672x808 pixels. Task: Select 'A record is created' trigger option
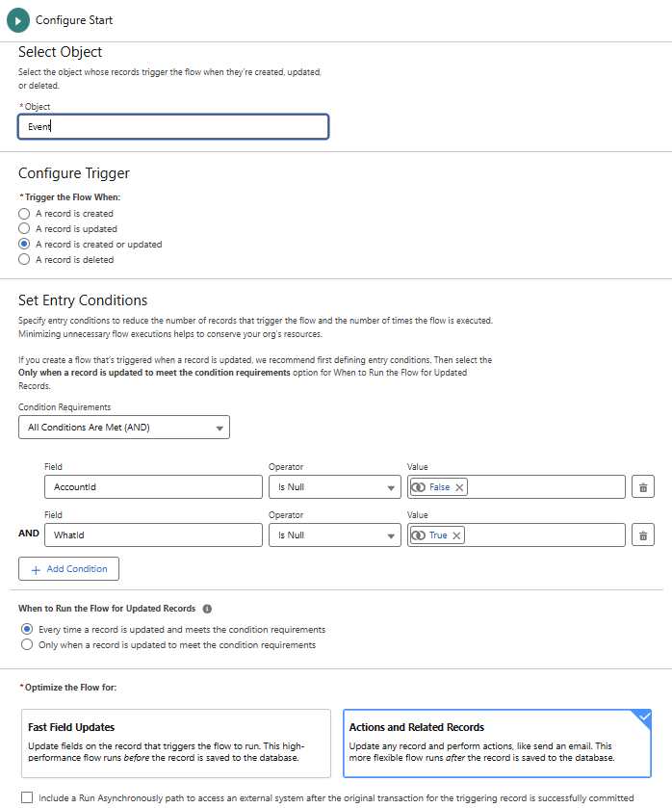coord(25,214)
